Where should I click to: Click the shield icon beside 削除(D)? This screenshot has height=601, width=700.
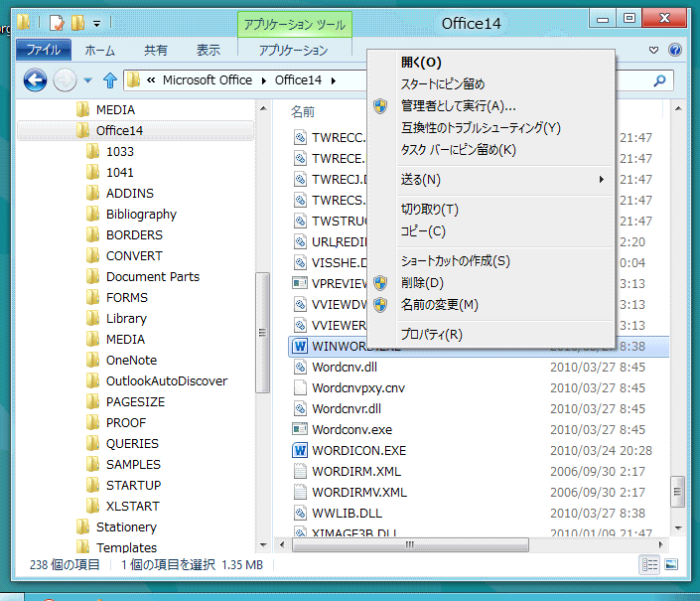pos(380,283)
